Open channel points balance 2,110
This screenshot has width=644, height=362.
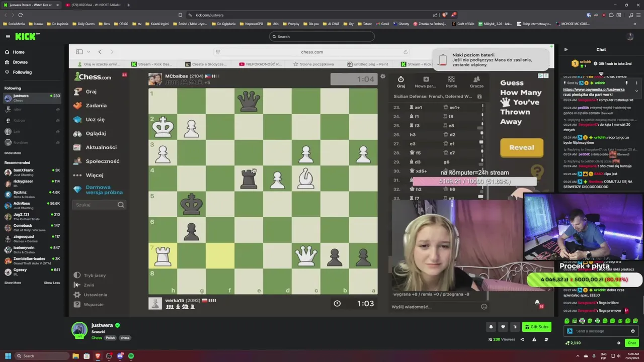(573, 343)
